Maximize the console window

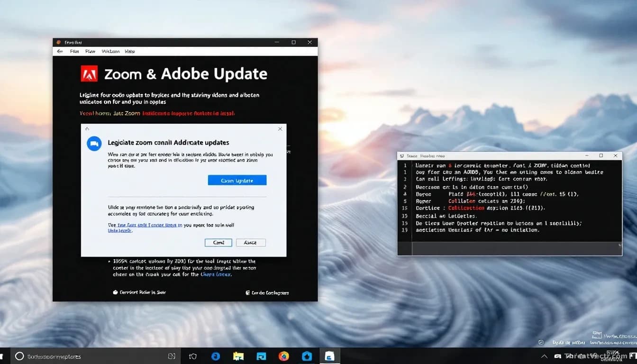[601, 155]
